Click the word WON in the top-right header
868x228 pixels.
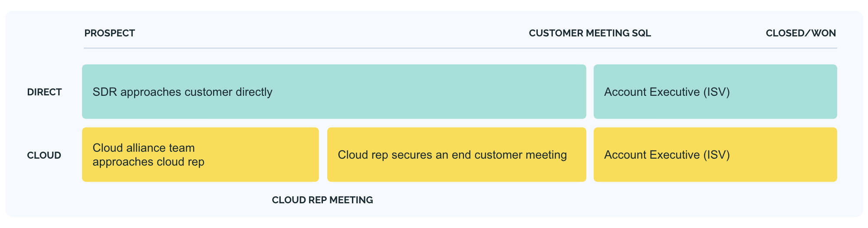pos(825,33)
